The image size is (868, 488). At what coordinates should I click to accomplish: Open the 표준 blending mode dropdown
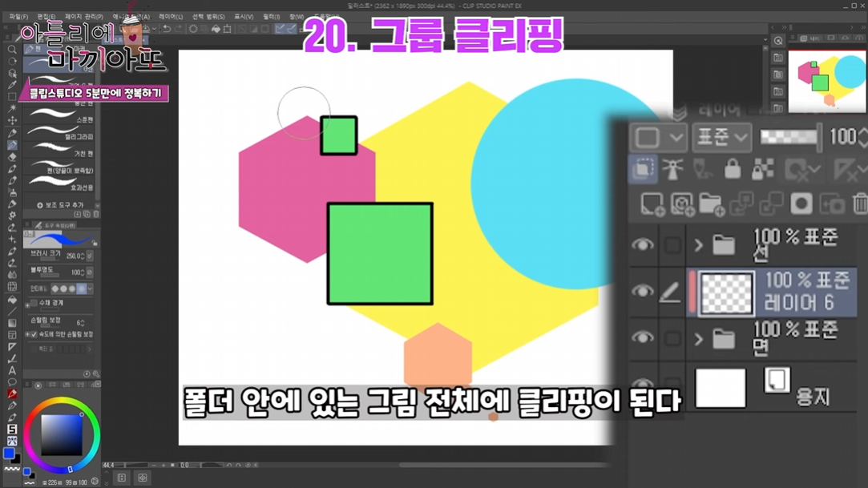(721, 136)
